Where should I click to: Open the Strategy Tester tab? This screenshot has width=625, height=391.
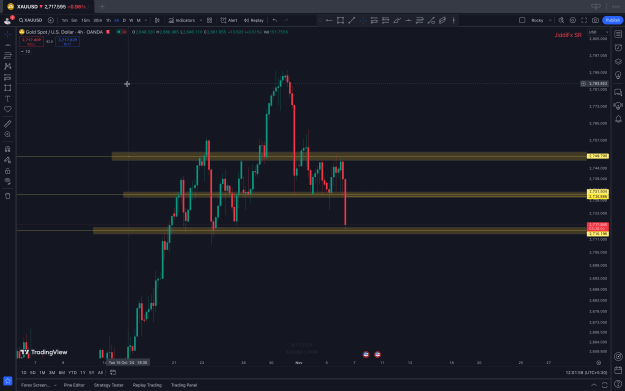point(108,385)
